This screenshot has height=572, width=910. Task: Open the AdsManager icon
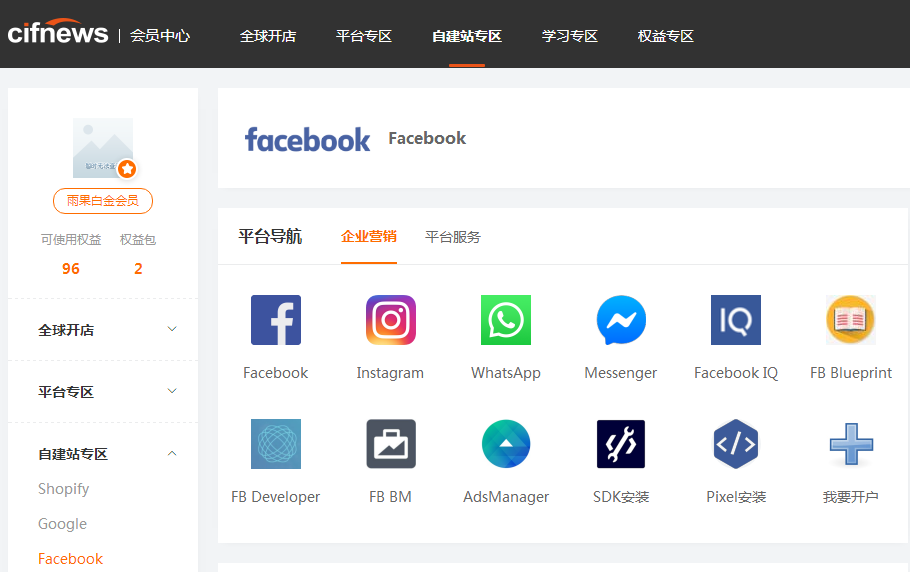505,444
